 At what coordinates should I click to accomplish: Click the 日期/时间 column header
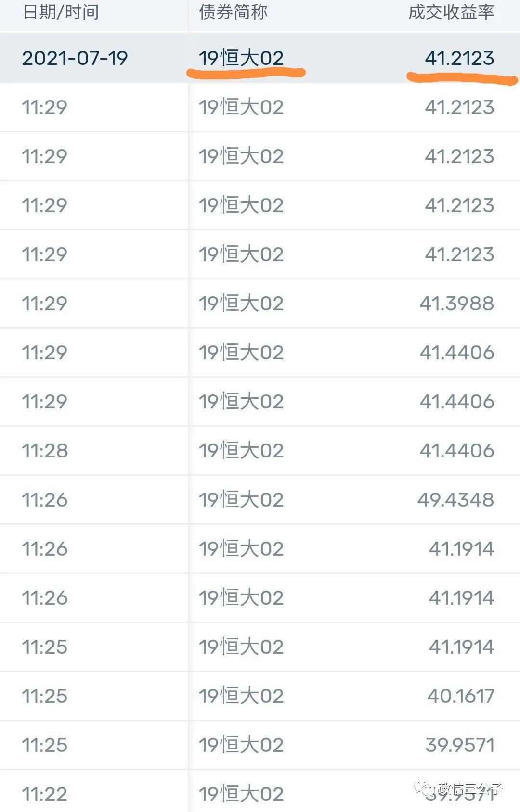(61, 12)
